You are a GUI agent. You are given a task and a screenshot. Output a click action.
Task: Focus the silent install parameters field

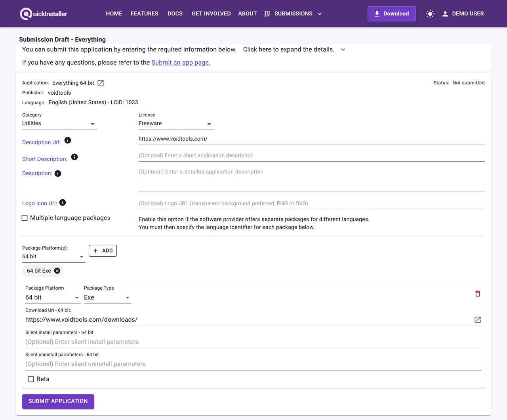click(x=253, y=342)
